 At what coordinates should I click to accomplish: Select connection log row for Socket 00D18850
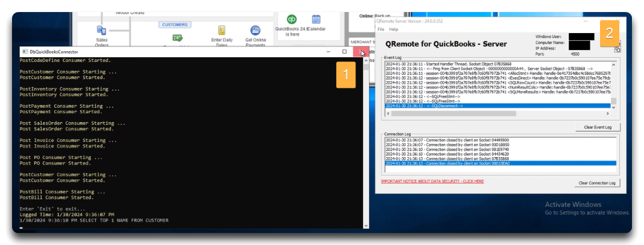pos(501,144)
